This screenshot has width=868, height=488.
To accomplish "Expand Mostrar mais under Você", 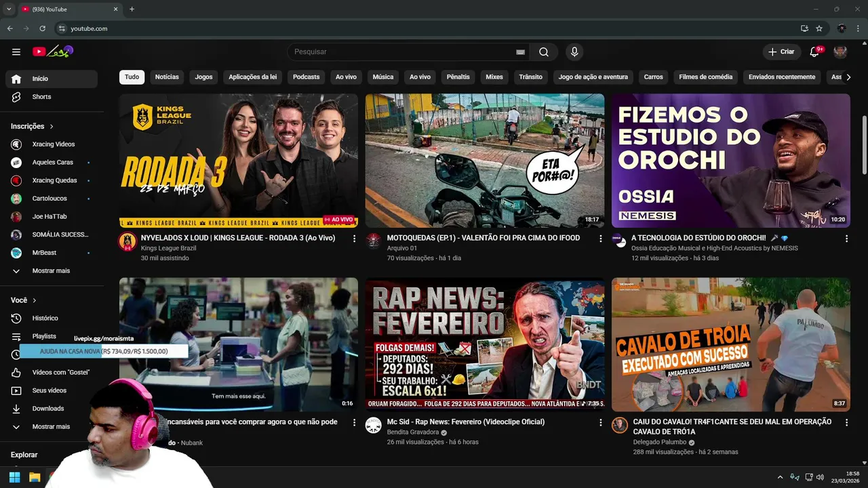I will 52,427.
